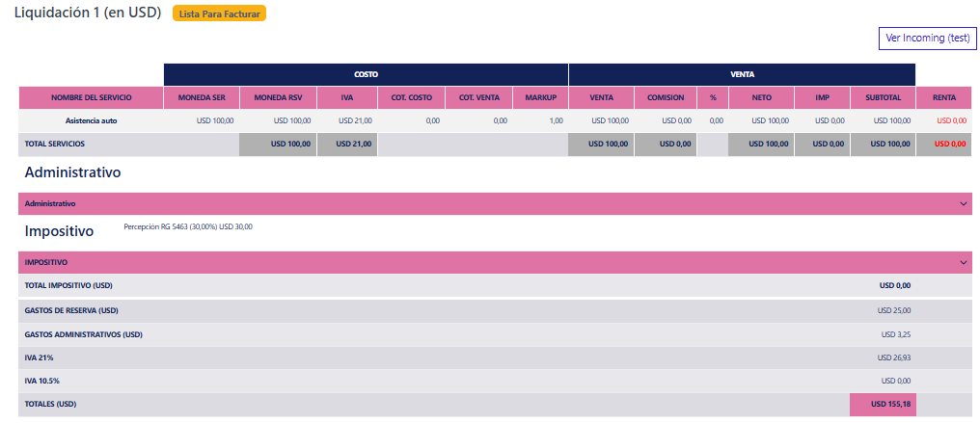The height and width of the screenshot is (423, 980).
Task: Click the TOTALES (USD) row label
Action: (50, 404)
